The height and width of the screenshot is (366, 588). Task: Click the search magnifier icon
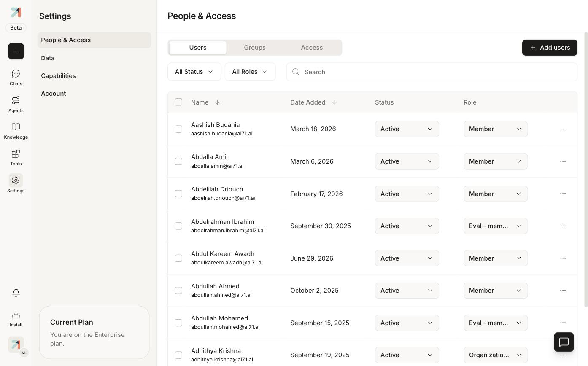pyautogui.click(x=296, y=72)
